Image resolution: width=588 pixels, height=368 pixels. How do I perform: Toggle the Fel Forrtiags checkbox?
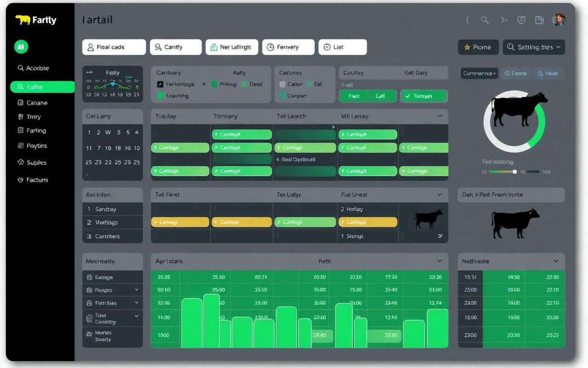pyautogui.click(x=160, y=84)
